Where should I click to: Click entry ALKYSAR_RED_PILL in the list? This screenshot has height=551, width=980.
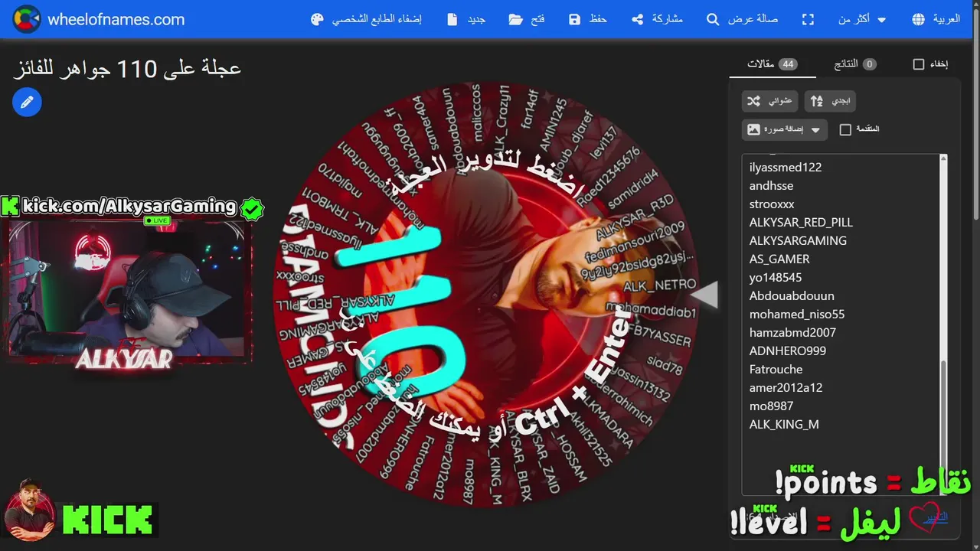click(x=801, y=222)
